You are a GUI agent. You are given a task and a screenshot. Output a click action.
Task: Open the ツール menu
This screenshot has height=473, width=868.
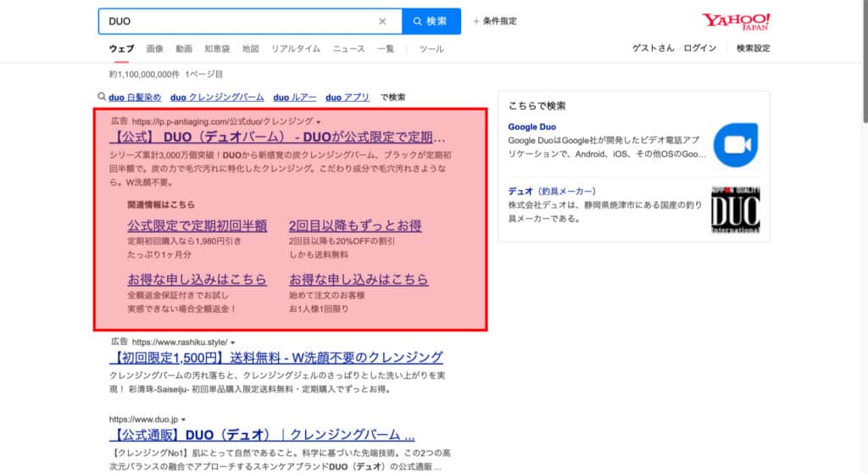tap(431, 48)
